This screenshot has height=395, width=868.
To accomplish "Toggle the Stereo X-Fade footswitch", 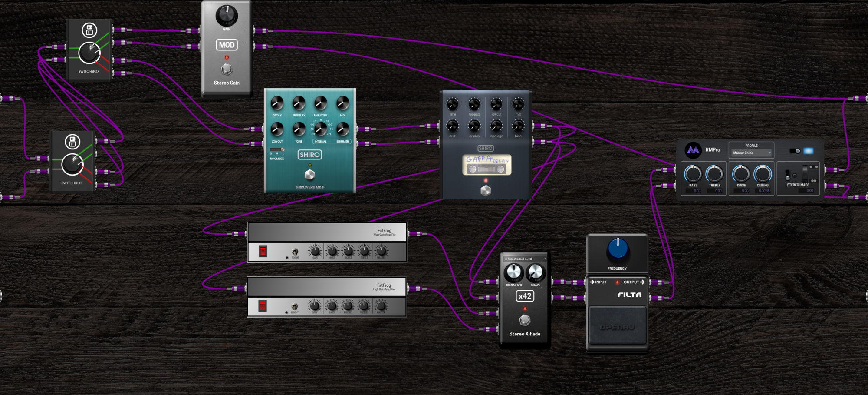I will point(525,320).
